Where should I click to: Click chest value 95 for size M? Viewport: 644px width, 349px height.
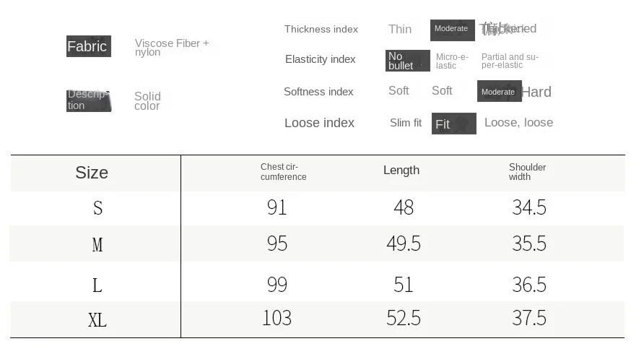(x=277, y=244)
